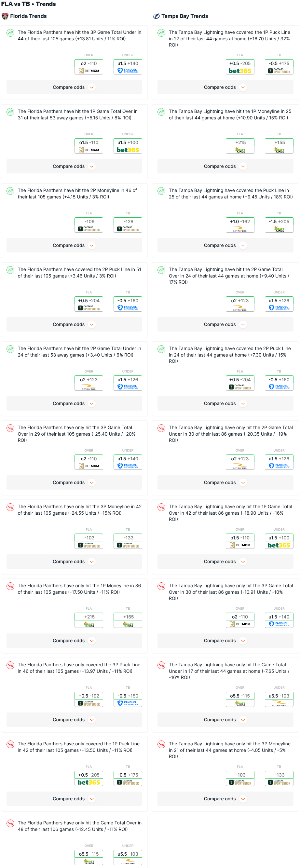Click the red downtrend icon for Tampa Game Total Under
The image size is (300, 868).
coord(161,665)
